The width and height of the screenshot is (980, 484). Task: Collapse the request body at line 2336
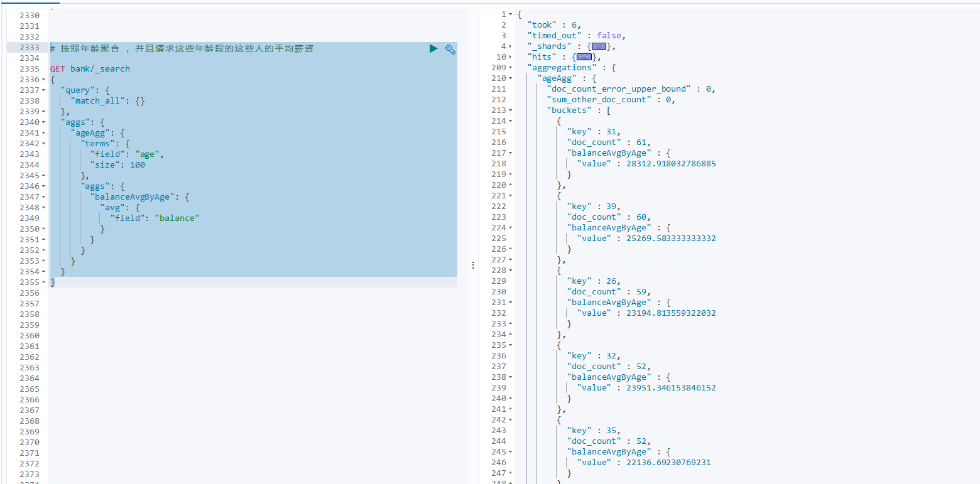coord(43,80)
